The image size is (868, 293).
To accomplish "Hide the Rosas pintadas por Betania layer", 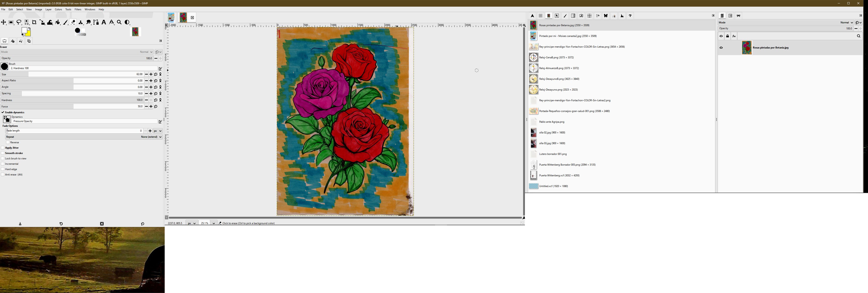I will click(x=721, y=48).
